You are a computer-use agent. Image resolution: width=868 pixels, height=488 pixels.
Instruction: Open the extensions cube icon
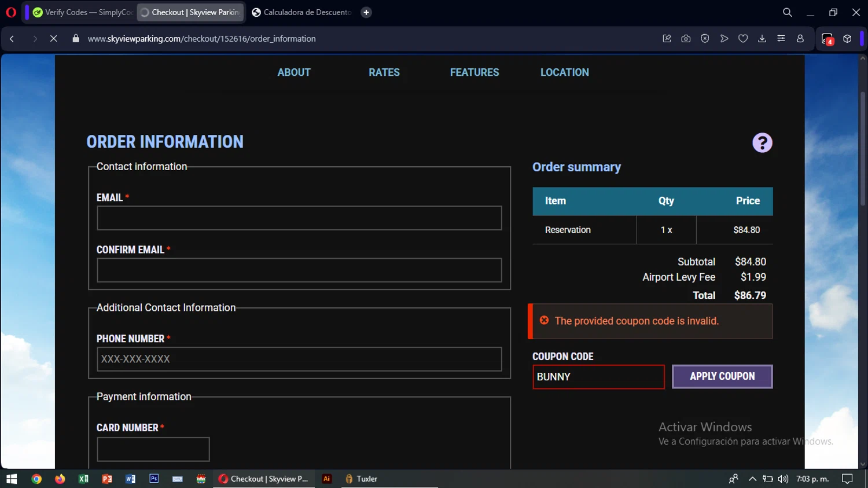pos(847,39)
